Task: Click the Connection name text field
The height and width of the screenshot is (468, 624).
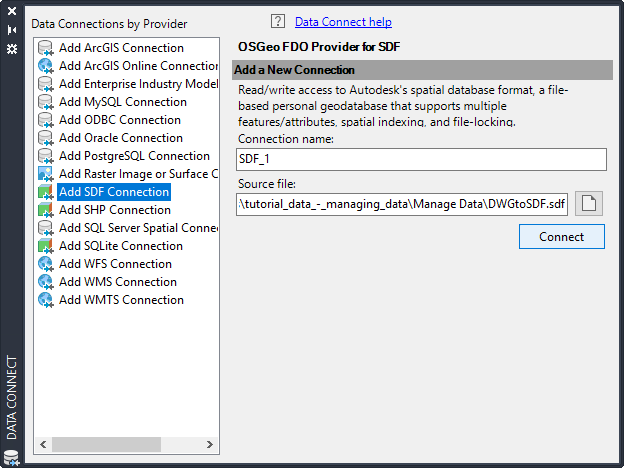Action: click(421, 160)
